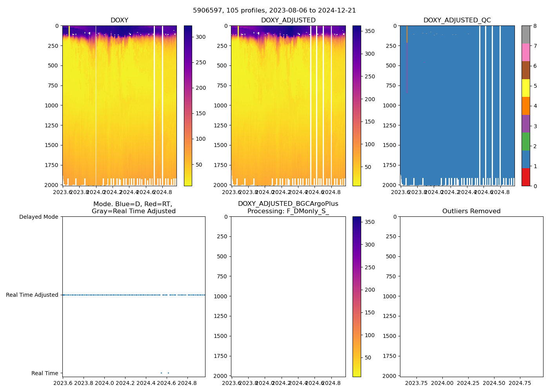Select the pink segment of QC colorbar
Screen dimensions: 549x392
point(525,52)
